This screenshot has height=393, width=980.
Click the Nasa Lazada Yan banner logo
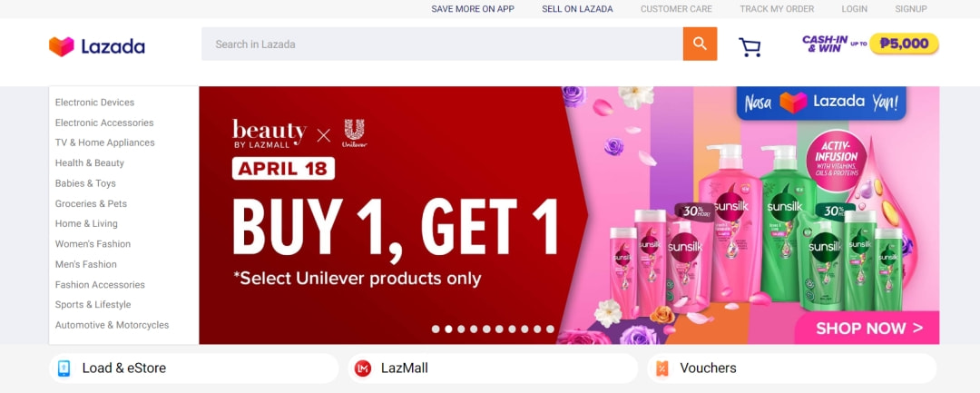pyautogui.click(x=821, y=103)
